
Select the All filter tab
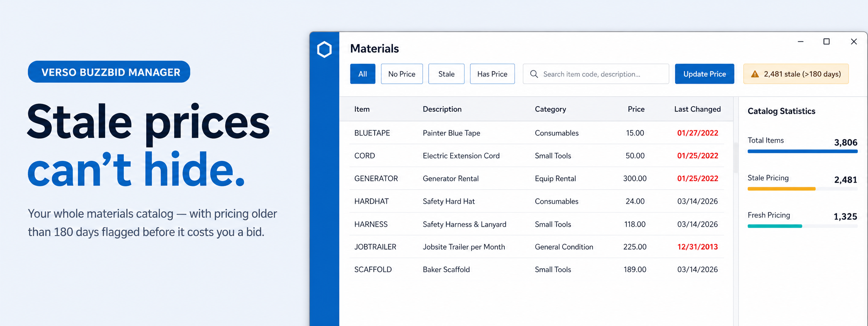363,74
